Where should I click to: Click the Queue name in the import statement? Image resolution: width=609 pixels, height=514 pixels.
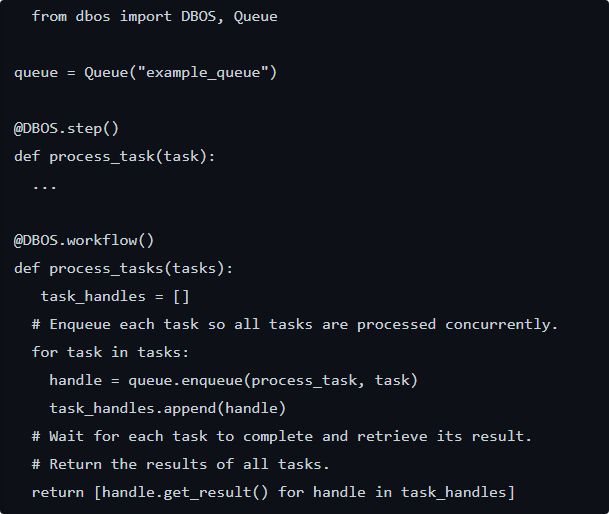coord(256,16)
